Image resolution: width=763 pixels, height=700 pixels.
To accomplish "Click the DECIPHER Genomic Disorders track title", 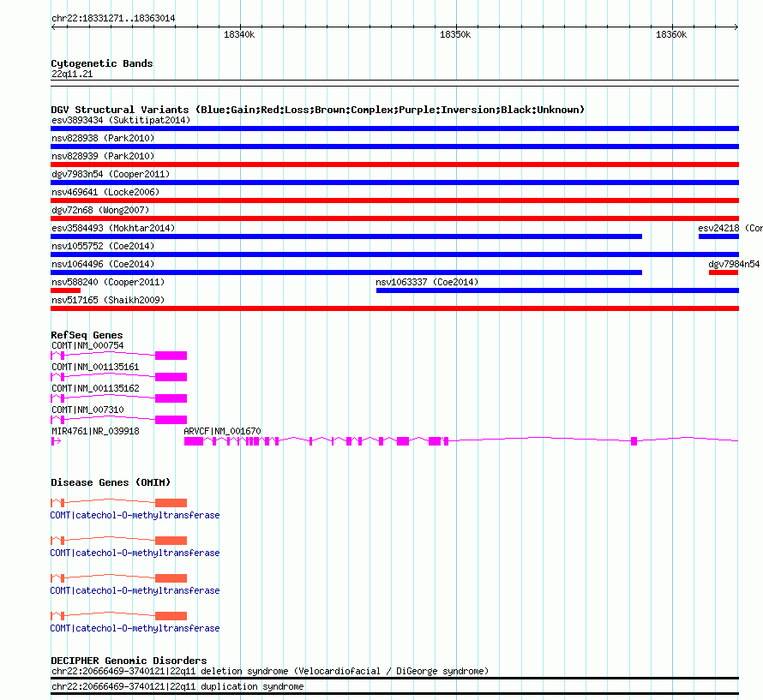I will (x=129, y=660).
